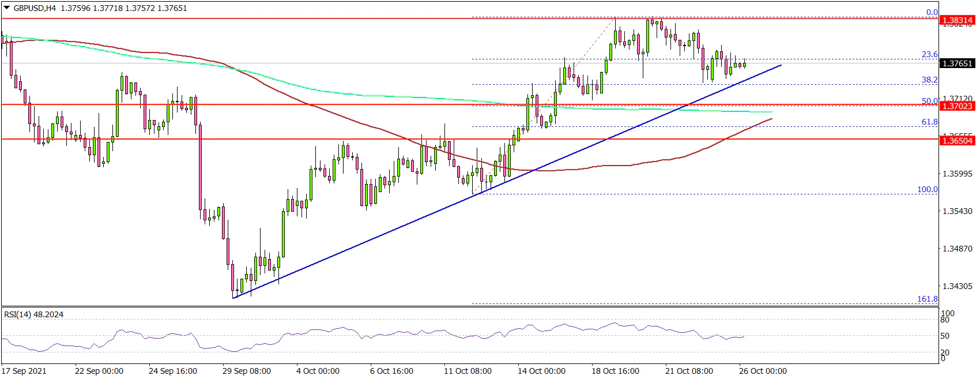Viewport: 980px width, 379px height.
Task: Select the Fibonacci 161.8 extension label
Action: point(927,299)
